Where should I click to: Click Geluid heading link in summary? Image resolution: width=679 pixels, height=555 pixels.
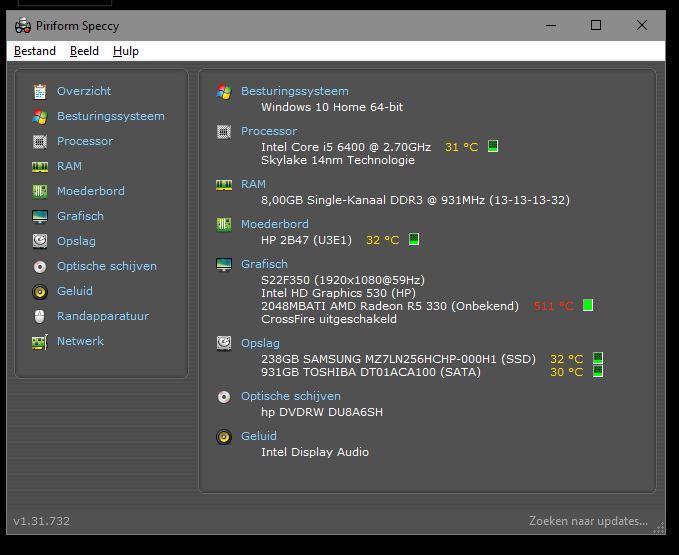tap(259, 436)
